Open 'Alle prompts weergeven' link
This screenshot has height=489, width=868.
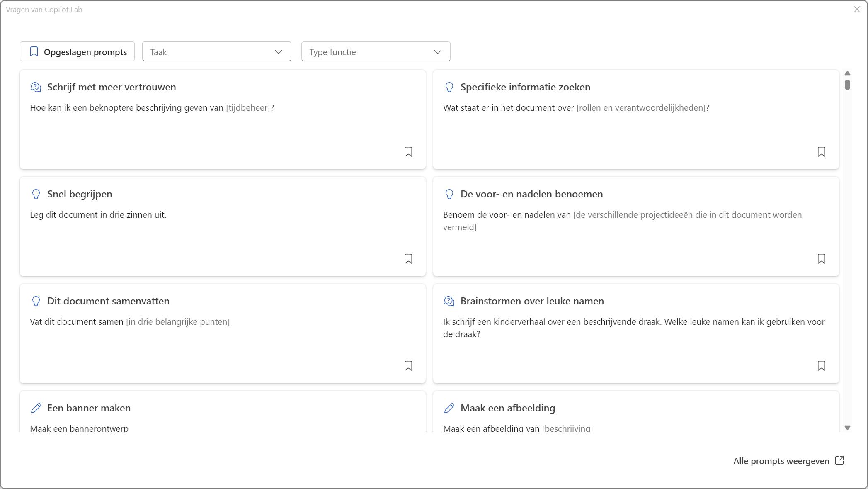781,461
